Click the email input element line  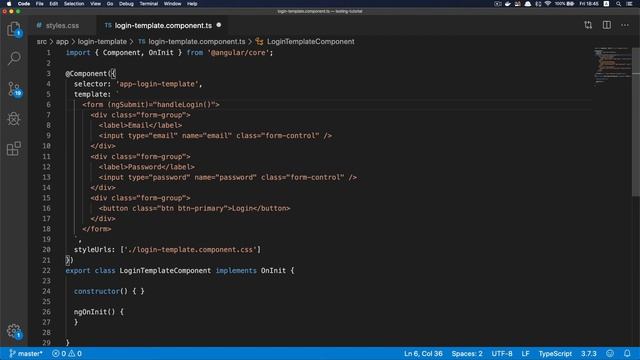point(216,136)
